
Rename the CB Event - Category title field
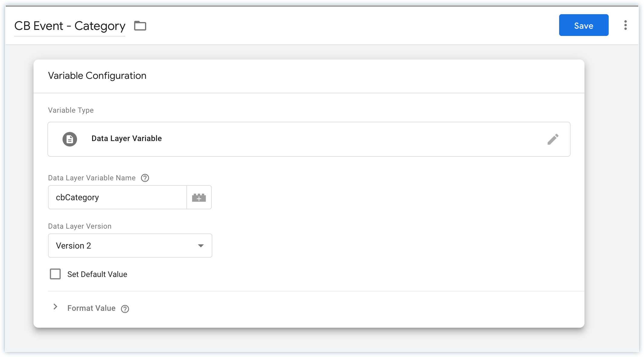70,26
